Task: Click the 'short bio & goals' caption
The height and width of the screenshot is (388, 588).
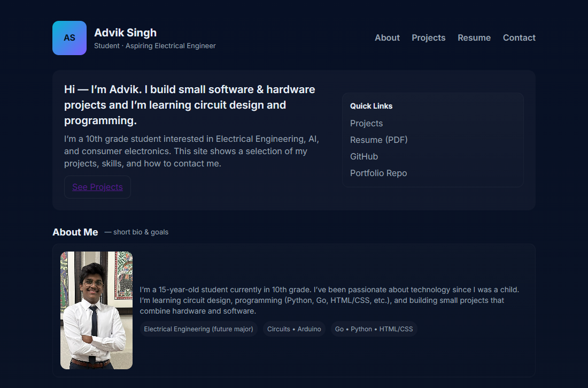Action: [136, 232]
